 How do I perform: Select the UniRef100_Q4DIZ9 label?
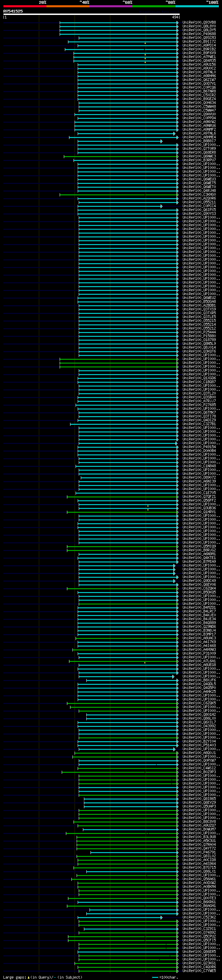199,420
